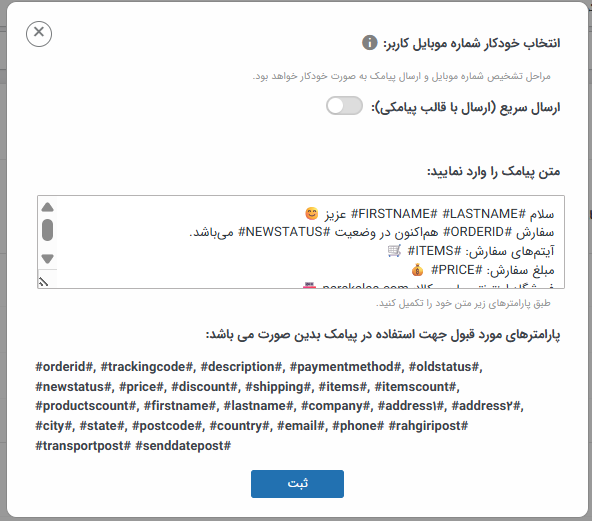Click the #firstname# parameter in the list
Screen dimensions: 592x521
(x=180, y=406)
